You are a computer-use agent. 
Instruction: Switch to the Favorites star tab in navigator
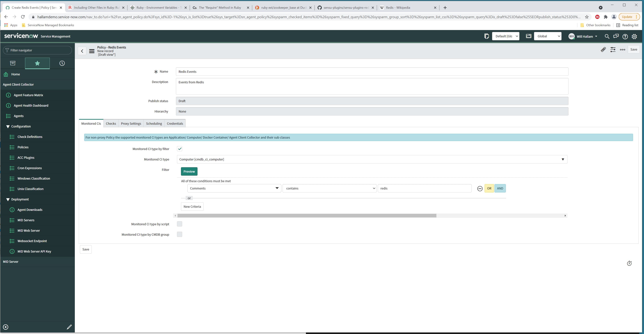(37, 63)
